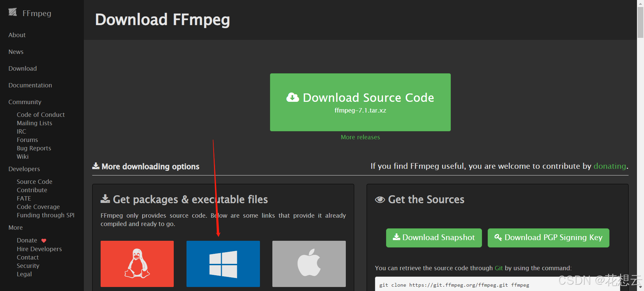This screenshot has height=291, width=644.
Task: Click the red heart icon beside Donate
Action: pyautogui.click(x=44, y=241)
